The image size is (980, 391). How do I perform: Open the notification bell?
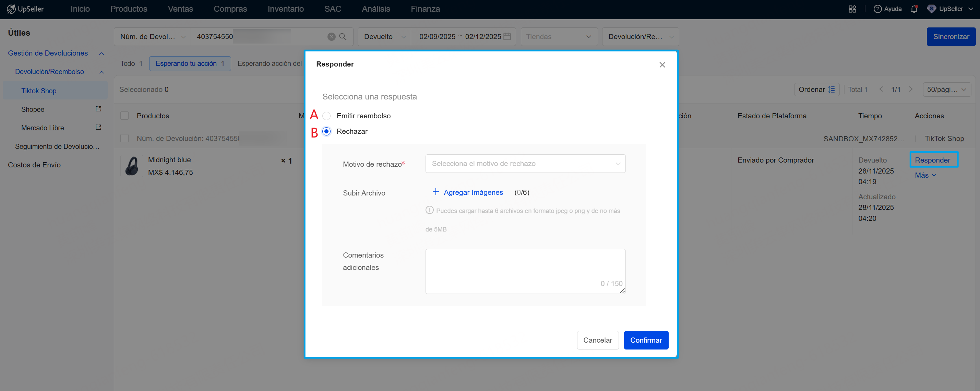[x=914, y=9]
